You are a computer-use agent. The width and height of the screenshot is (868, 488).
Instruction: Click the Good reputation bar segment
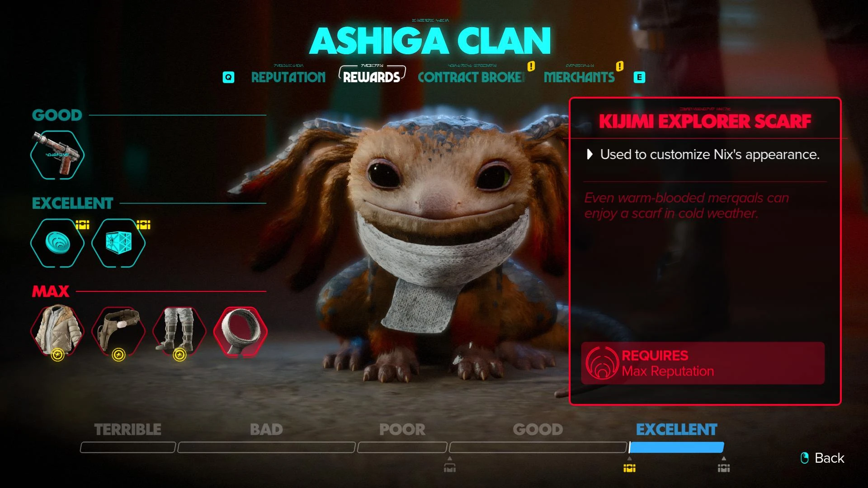click(x=538, y=447)
